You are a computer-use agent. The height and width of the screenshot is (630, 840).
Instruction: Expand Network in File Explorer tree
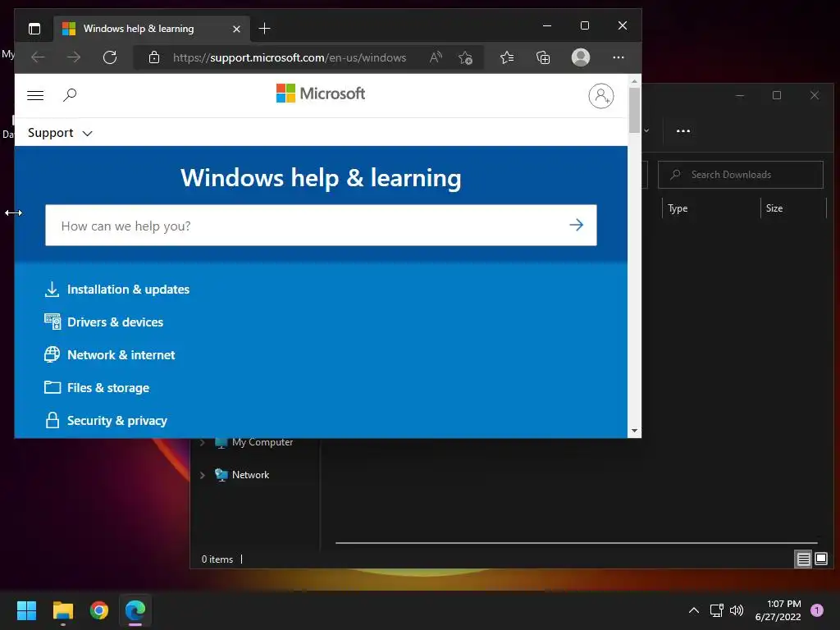coord(203,475)
